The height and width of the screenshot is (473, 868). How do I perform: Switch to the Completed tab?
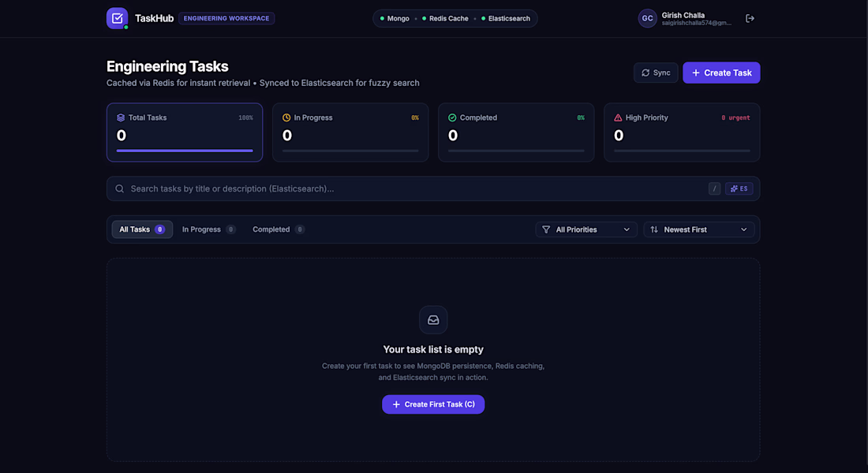tap(279, 229)
